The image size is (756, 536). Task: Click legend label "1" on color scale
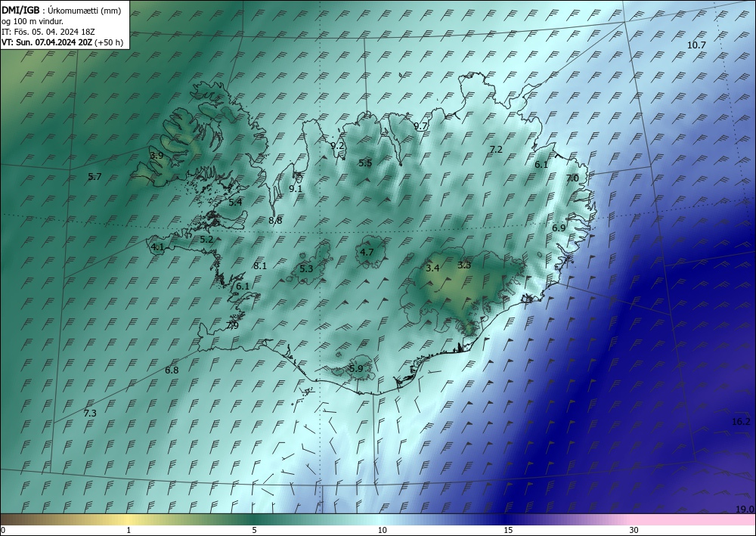[129, 531]
